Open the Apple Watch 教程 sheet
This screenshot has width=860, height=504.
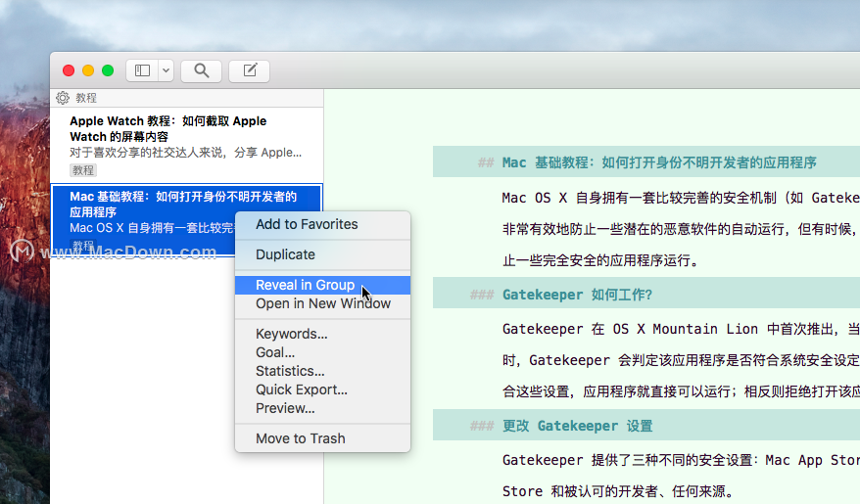coord(186,145)
